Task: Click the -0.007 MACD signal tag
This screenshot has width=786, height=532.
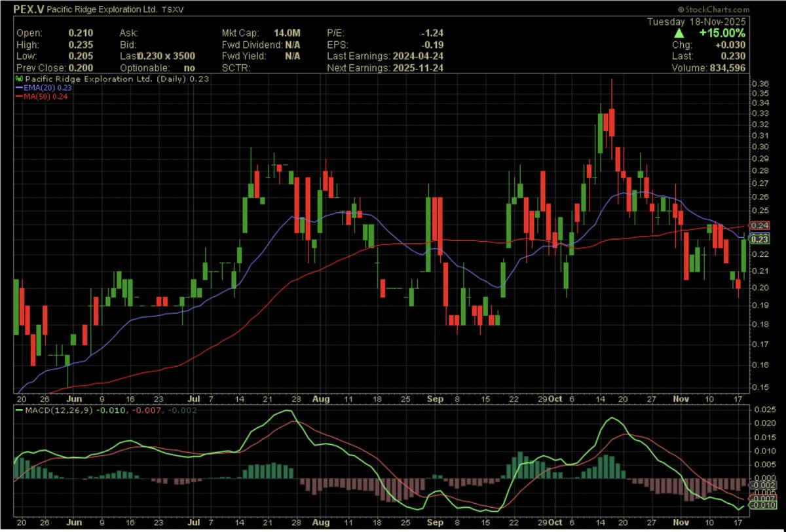Action: [x=761, y=498]
